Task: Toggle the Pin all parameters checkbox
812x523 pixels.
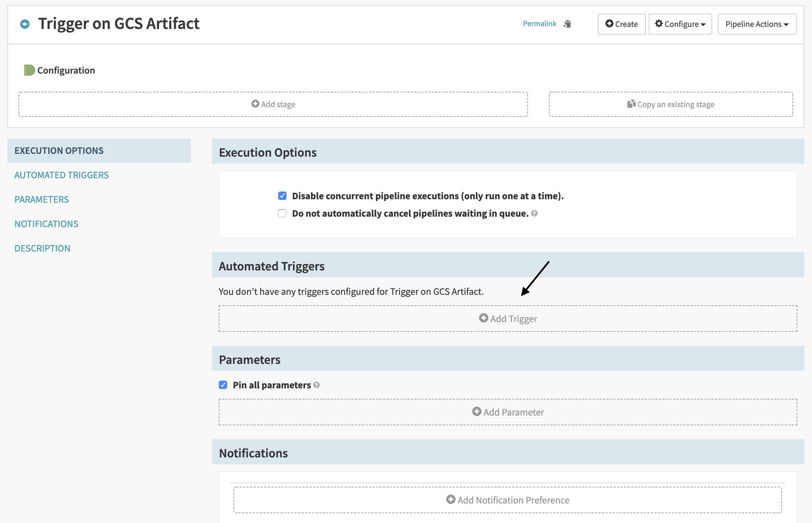Action: [x=223, y=385]
